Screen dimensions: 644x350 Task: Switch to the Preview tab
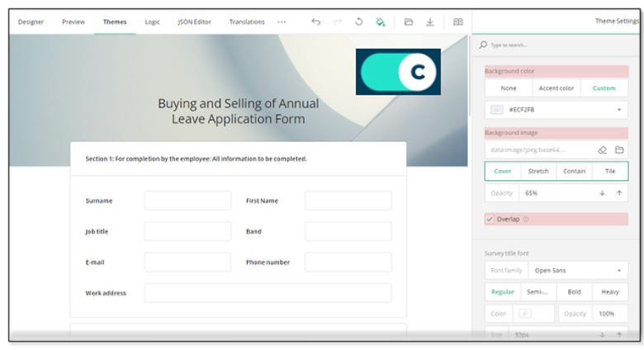pyautogui.click(x=73, y=21)
